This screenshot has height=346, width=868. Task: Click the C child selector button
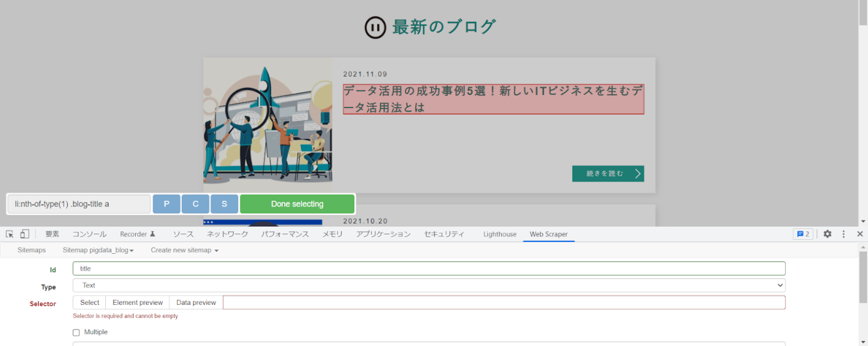point(195,204)
